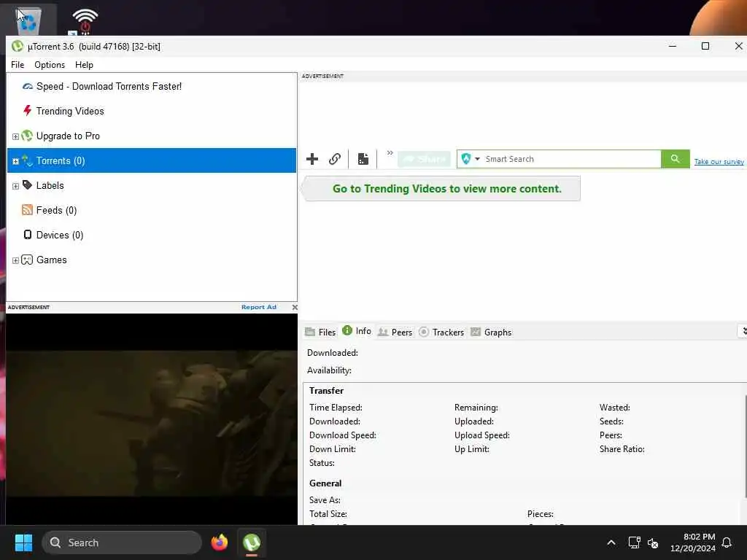
Task: Click the network tray icon
Action: tap(634, 542)
